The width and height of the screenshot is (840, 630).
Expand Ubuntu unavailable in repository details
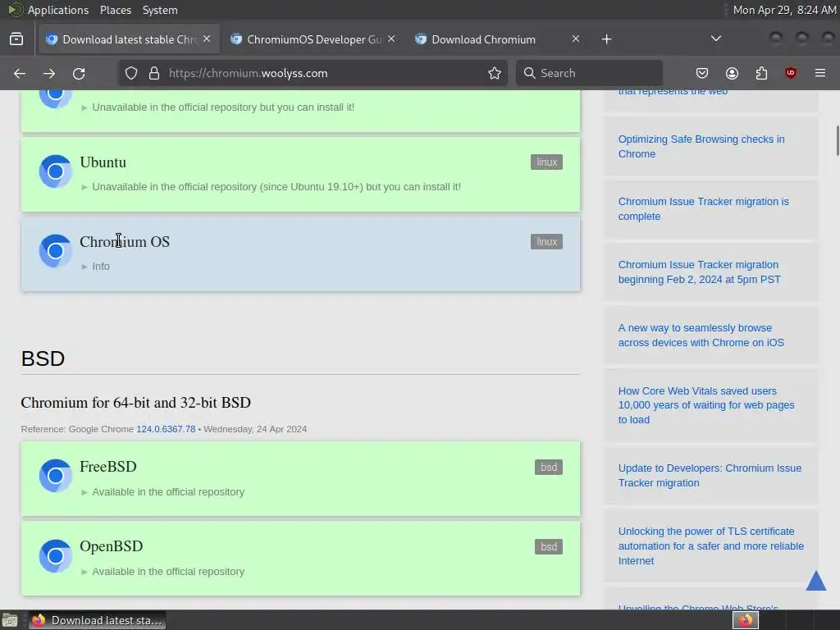pyautogui.click(x=271, y=187)
